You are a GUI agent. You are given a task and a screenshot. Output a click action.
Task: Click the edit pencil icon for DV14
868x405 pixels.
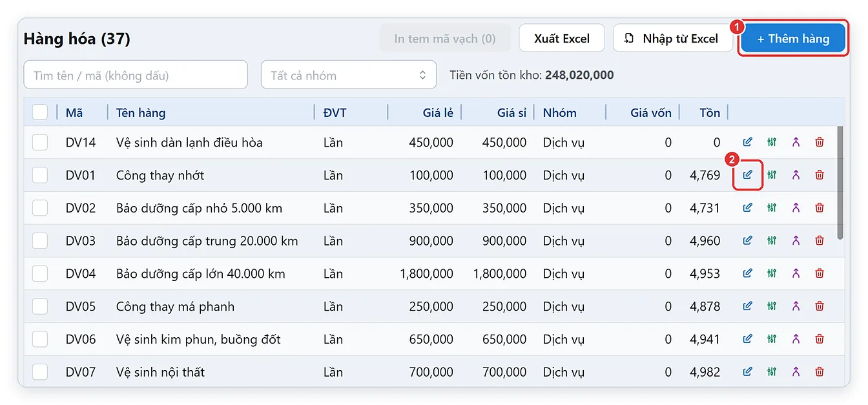[748, 142]
